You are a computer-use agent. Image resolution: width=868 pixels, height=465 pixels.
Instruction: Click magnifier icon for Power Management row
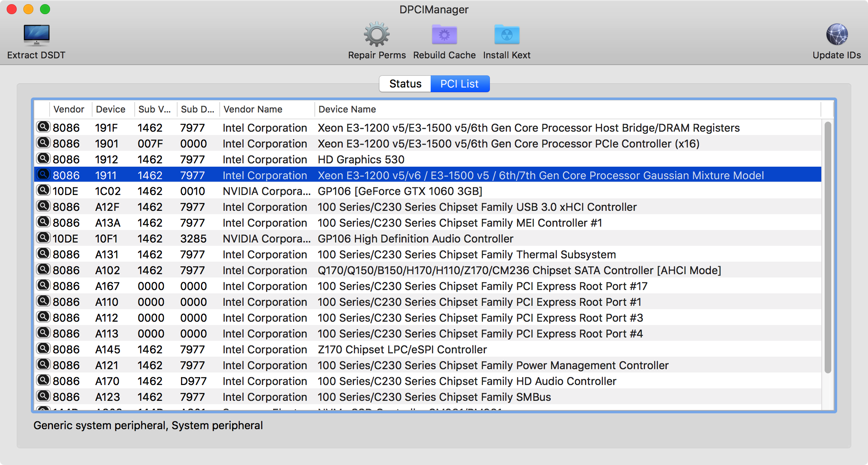[x=43, y=364]
